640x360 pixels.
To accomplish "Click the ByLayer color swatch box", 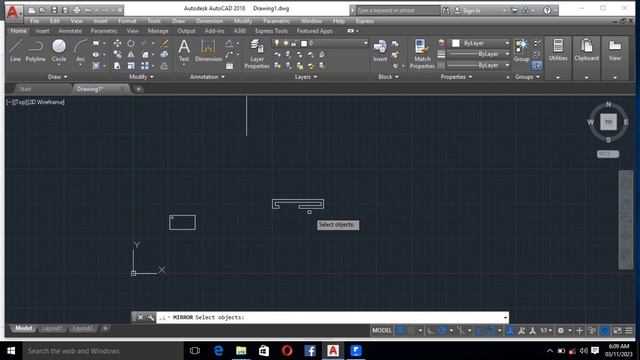I will (456, 43).
